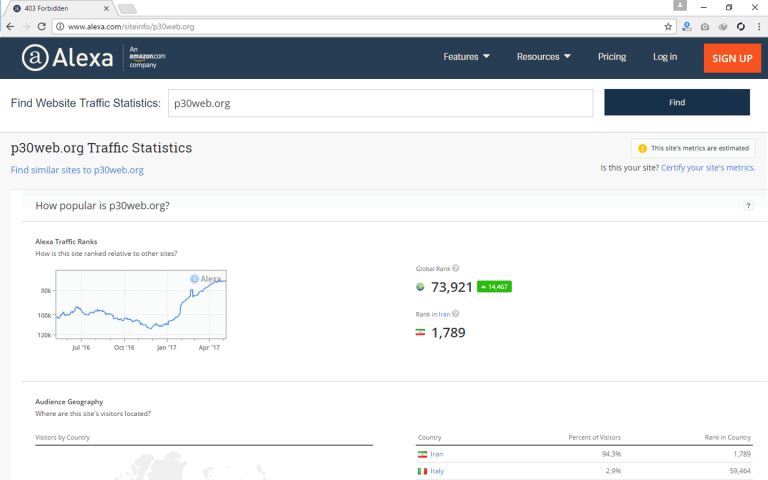Click the 94.3% visitors value
The height and width of the screenshot is (480, 768).
click(611, 455)
